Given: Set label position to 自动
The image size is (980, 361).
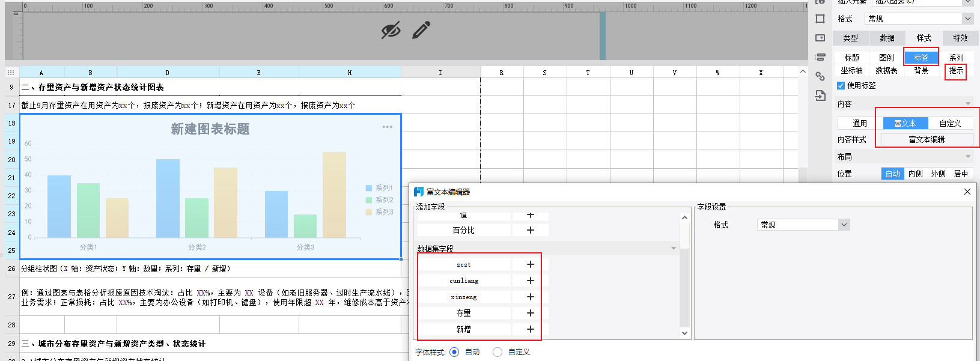Looking at the screenshot, I should click(893, 174).
